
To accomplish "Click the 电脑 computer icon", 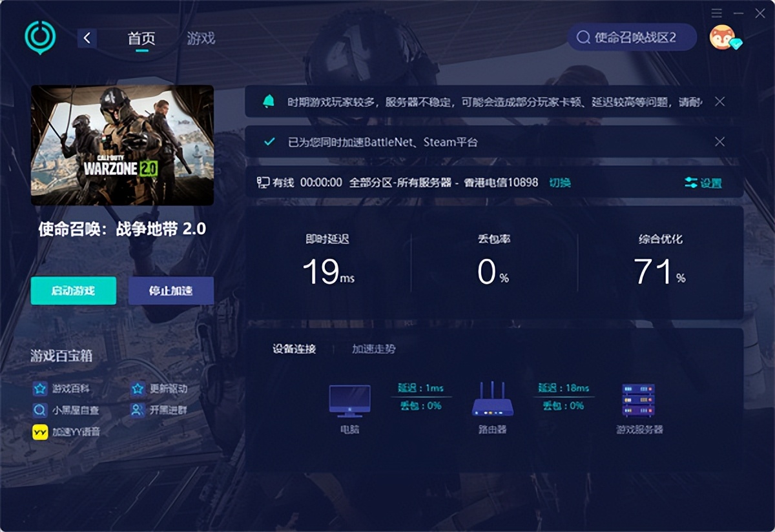I will pos(349,400).
